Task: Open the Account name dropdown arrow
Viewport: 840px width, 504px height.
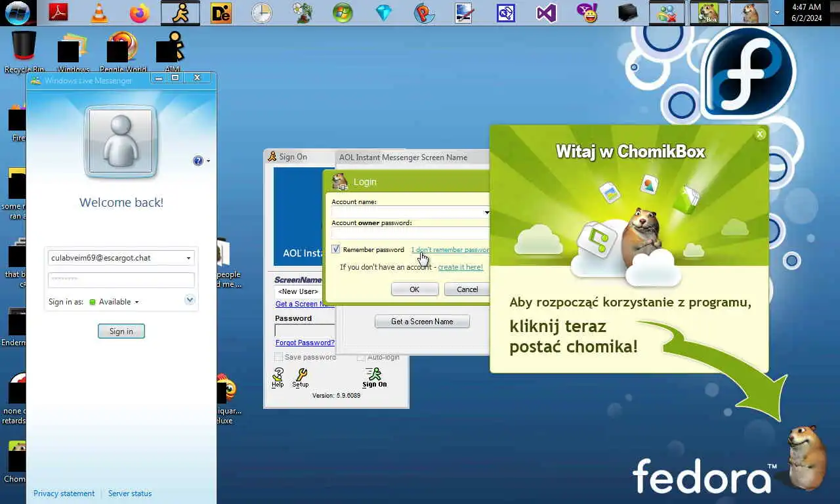Action: coord(486,213)
